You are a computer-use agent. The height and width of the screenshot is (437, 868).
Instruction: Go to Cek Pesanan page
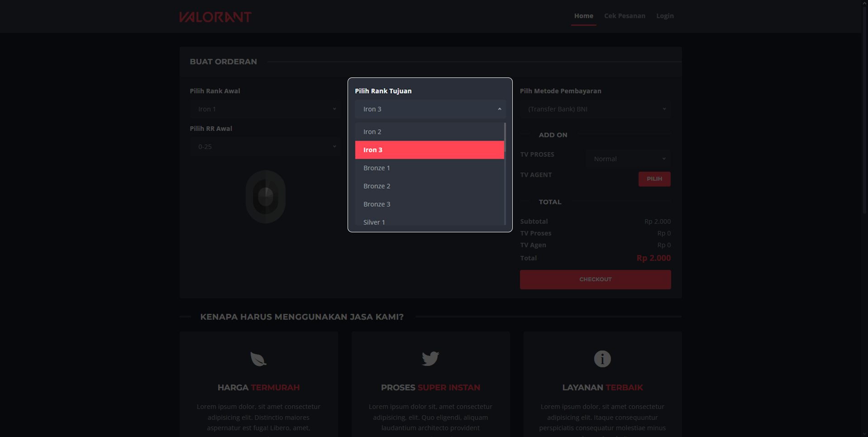[625, 16]
